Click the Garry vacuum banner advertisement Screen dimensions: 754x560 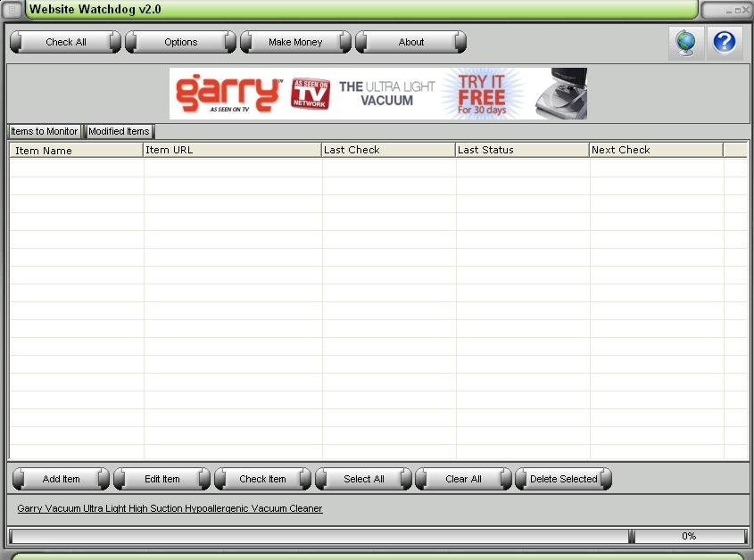(378, 94)
